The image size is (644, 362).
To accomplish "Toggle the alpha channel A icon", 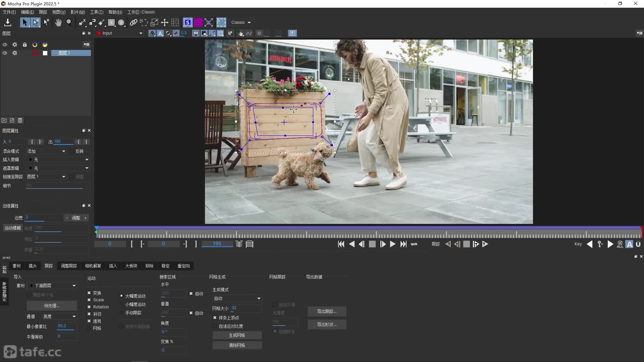I will pos(160,33).
